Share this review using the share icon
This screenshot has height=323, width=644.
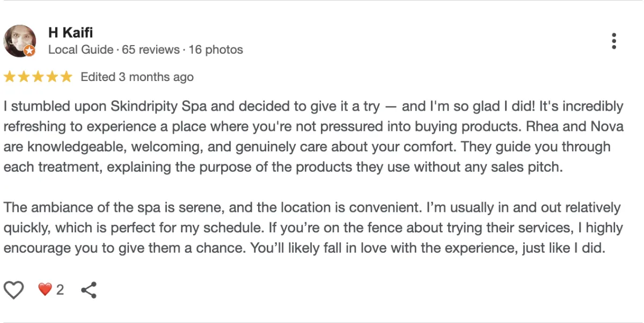(89, 290)
